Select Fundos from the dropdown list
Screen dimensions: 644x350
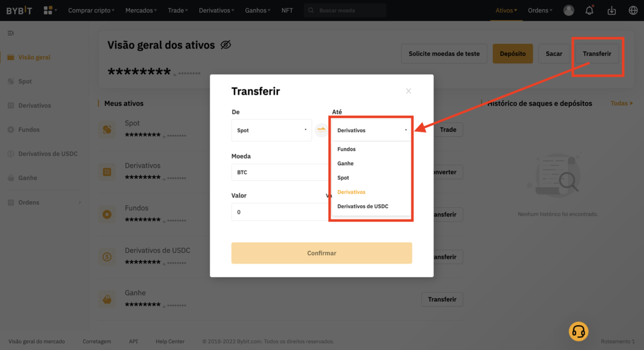coord(346,149)
